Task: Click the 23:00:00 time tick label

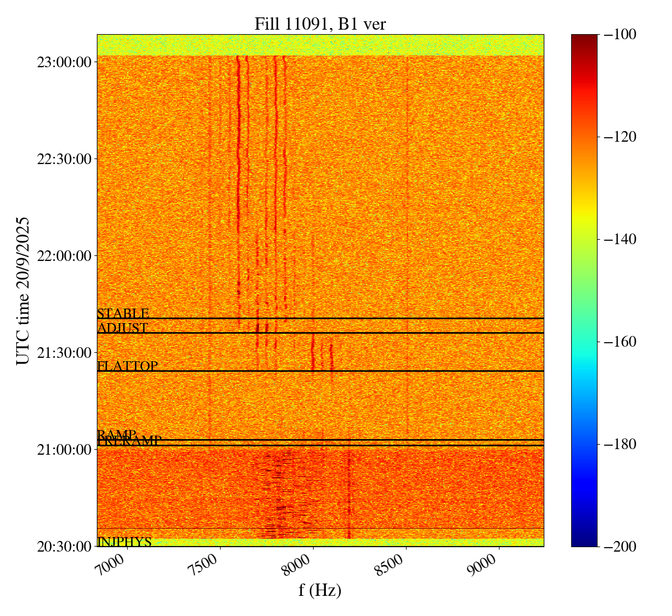Action: coord(64,62)
